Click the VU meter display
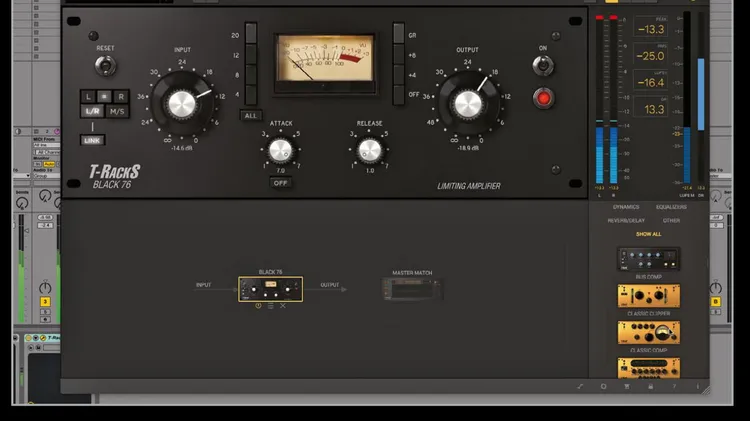This screenshot has height=421, width=750. 325,58
